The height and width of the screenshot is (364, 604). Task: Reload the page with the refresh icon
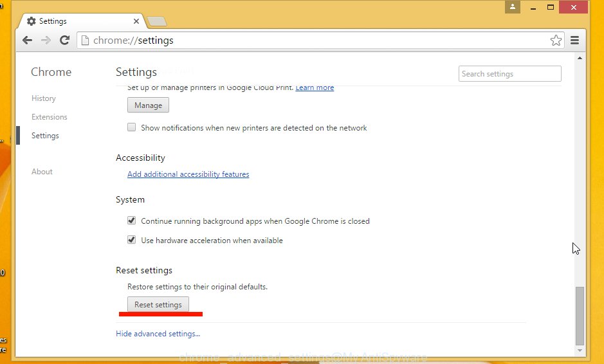[x=64, y=40]
